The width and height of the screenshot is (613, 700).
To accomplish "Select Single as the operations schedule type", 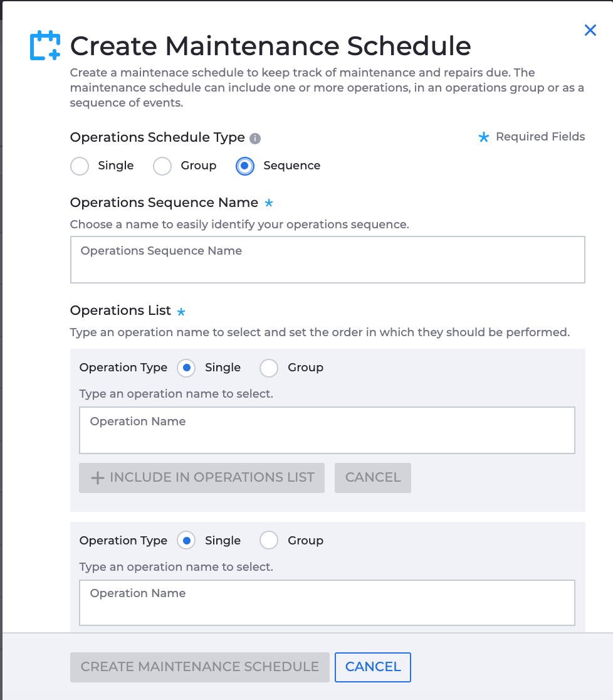I will tap(80, 166).
